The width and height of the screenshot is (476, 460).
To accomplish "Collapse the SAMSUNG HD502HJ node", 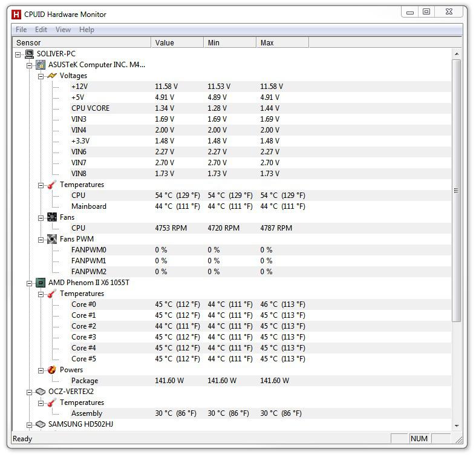I will (29, 425).
